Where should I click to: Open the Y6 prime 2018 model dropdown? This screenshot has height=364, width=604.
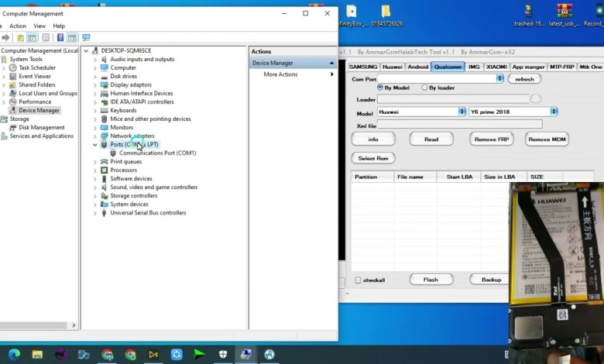554,112
